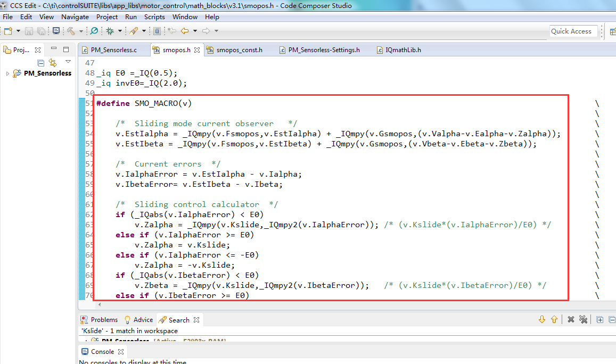Show the next search match arrow
The height and width of the screenshot is (364, 616).
[542, 319]
